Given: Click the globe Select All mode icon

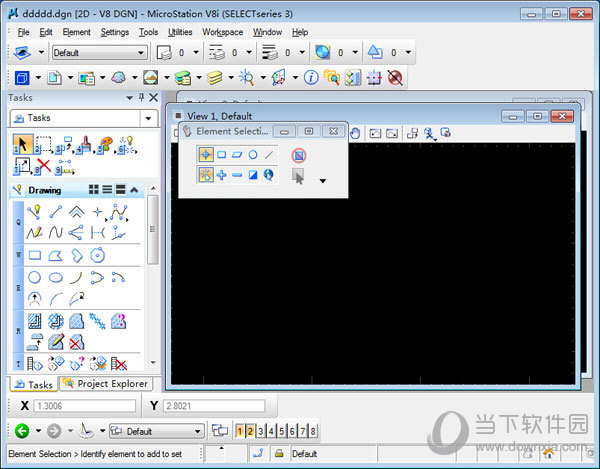Looking at the screenshot, I should pos(268,175).
